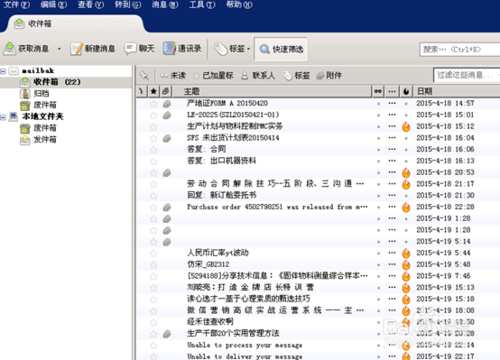This screenshot has height=360, width=500.
Task: Open the 归档 folder
Action: point(41,93)
